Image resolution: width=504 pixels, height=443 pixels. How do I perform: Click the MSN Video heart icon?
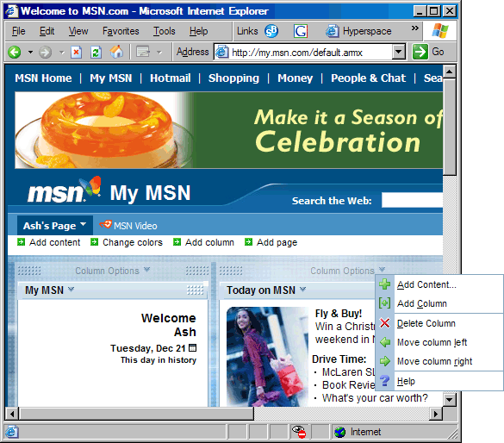point(105,224)
